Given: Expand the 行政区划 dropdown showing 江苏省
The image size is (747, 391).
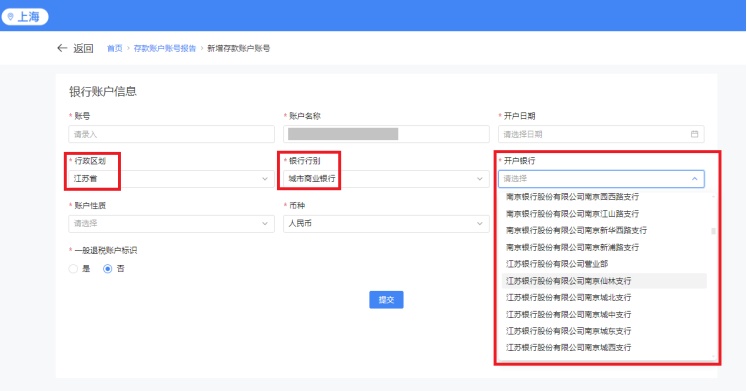Looking at the screenshot, I should tap(172, 179).
